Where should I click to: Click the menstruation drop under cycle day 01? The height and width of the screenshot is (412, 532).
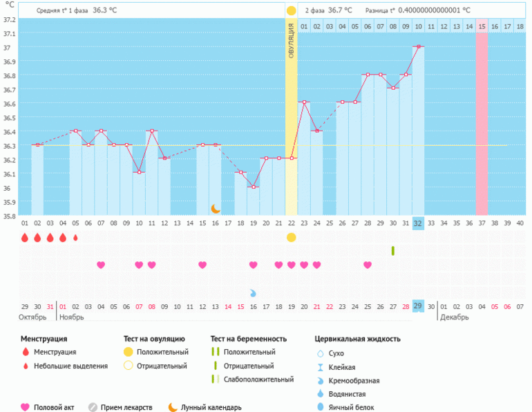(25, 238)
